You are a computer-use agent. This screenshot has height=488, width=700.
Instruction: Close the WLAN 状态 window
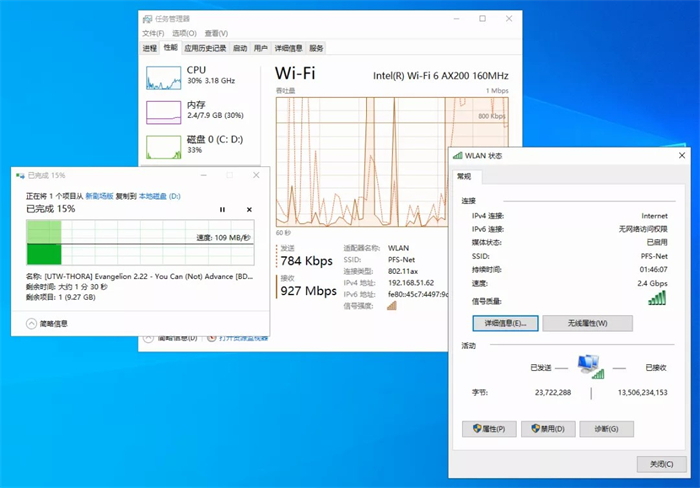pos(682,155)
